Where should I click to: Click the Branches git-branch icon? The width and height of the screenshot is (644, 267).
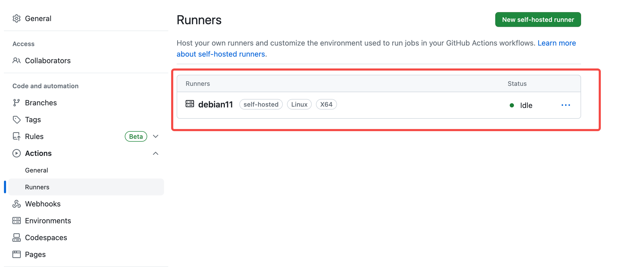17,103
